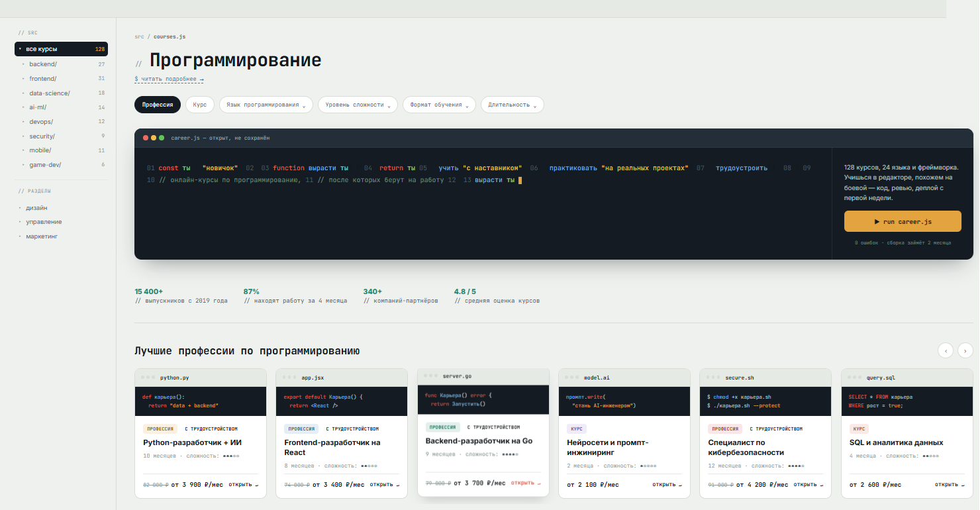The height and width of the screenshot is (510, 980).
Task: Click 'от 2 100 ₽/мес' price text
Action: tap(593, 485)
